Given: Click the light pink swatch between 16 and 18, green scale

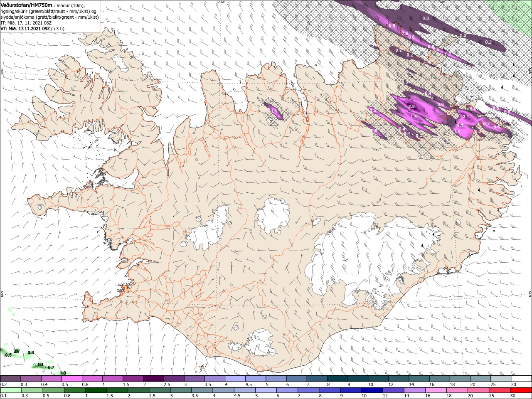Looking at the screenshot, I should pyautogui.click(x=435, y=390).
